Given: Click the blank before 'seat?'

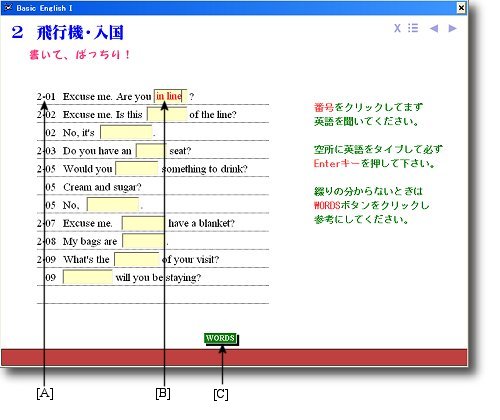Looking at the screenshot, I should tap(151, 151).
